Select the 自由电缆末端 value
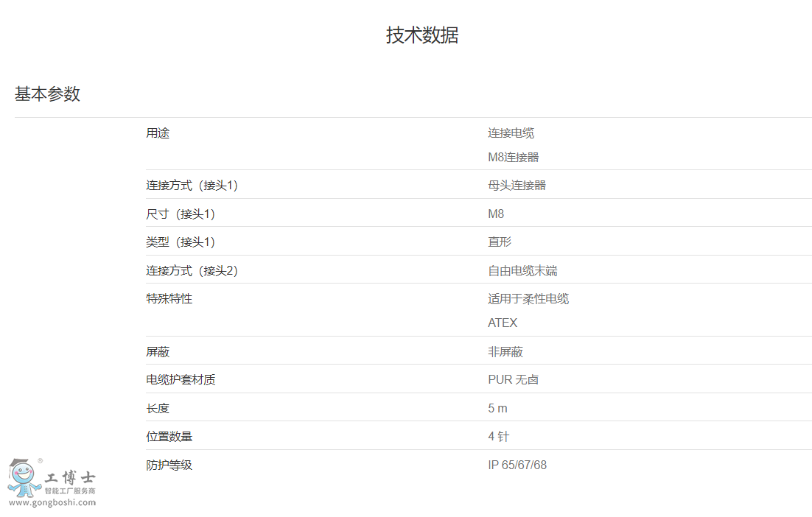 [x=522, y=271]
